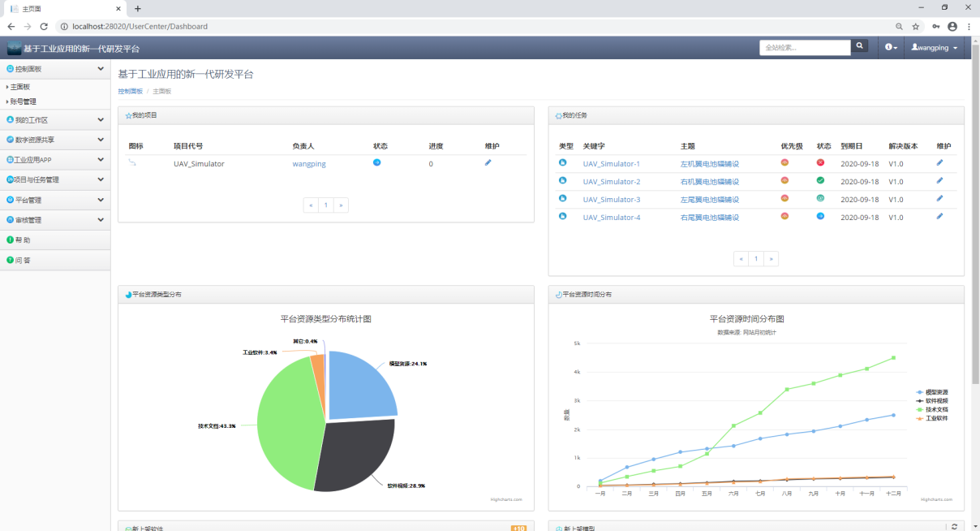Screen dimensions: 980x531
Task: Click teal status icon of UAV_Simulator-3
Action: (x=820, y=199)
